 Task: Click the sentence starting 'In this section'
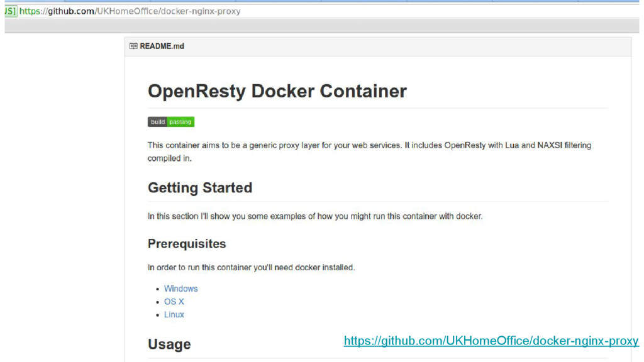(314, 216)
